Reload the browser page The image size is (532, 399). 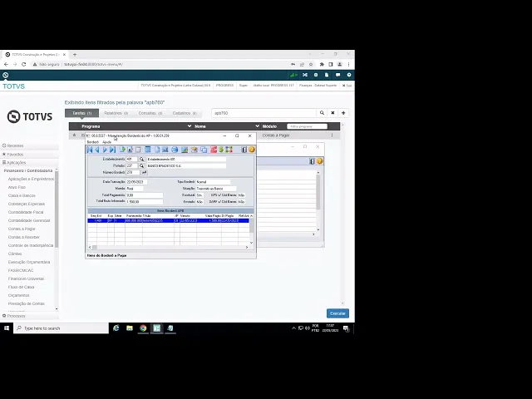point(24,64)
